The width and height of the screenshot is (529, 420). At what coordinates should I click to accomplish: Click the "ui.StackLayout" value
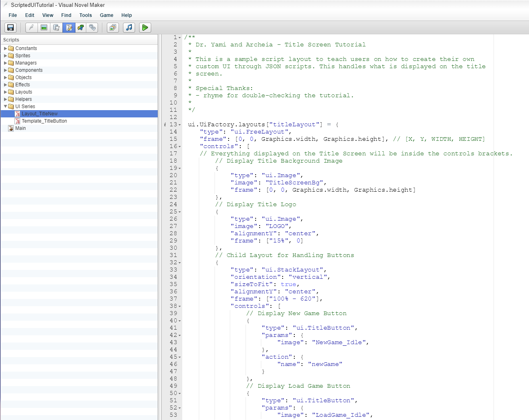292,270
